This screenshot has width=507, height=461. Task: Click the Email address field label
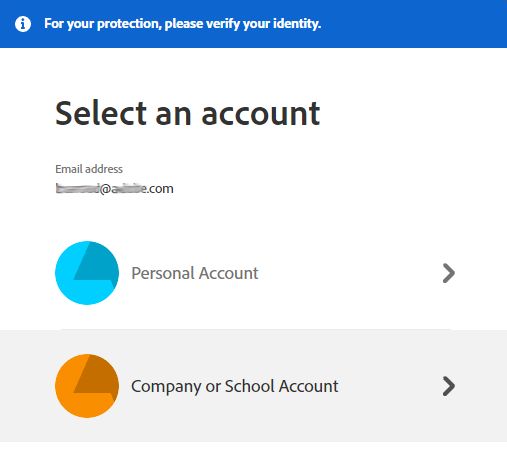coord(89,169)
